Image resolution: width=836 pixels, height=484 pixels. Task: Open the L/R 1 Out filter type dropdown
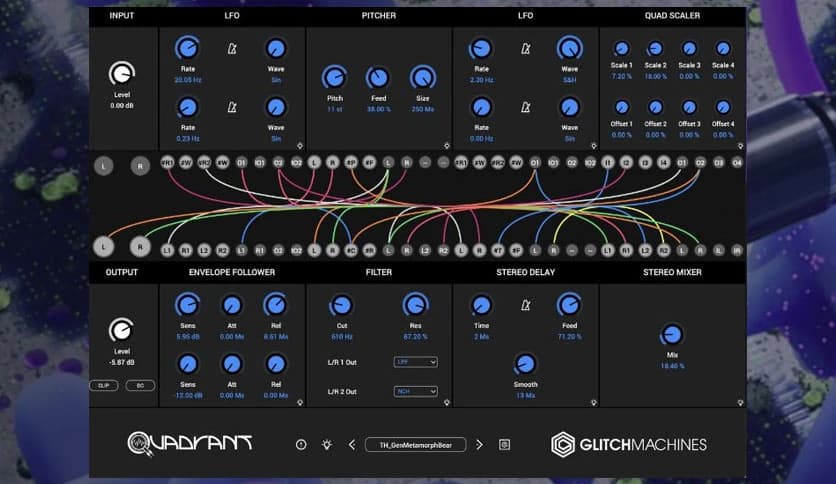tap(415, 362)
